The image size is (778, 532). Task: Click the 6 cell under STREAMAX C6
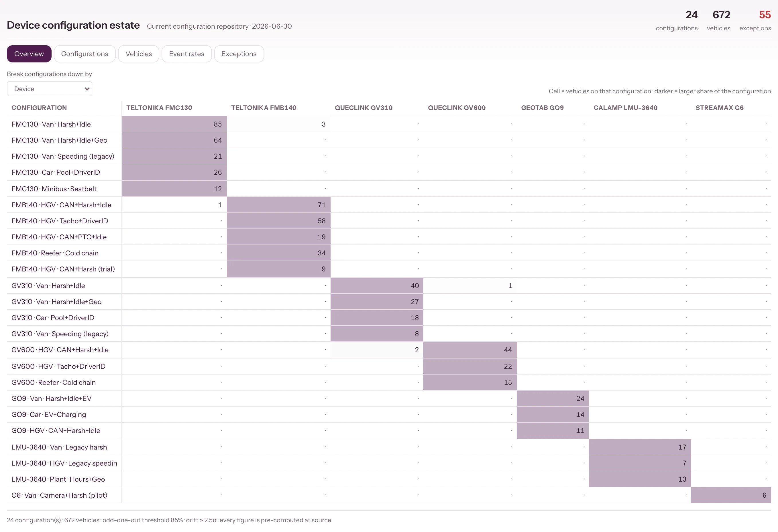point(731,496)
